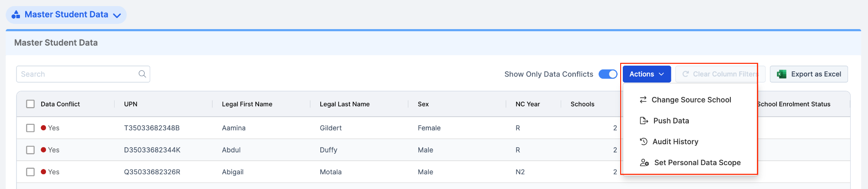The height and width of the screenshot is (189, 868).
Task: Click the Push Data export icon
Action: pyautogui.click(x=644, y=121)
